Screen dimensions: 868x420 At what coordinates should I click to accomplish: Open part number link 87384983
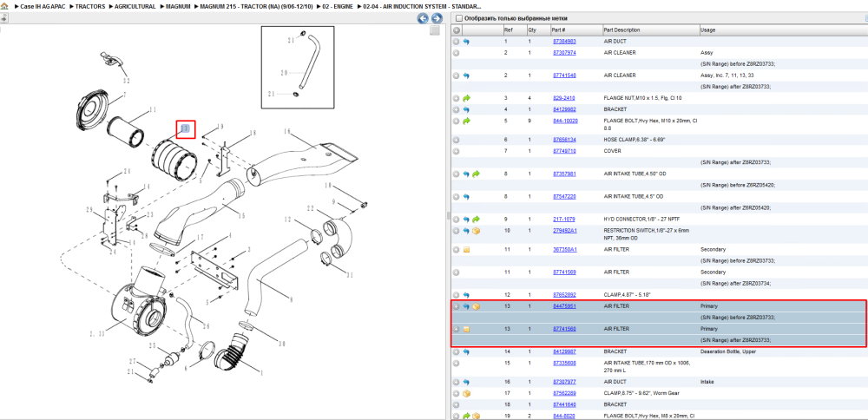pyautogui.click(x=564, y=42)
